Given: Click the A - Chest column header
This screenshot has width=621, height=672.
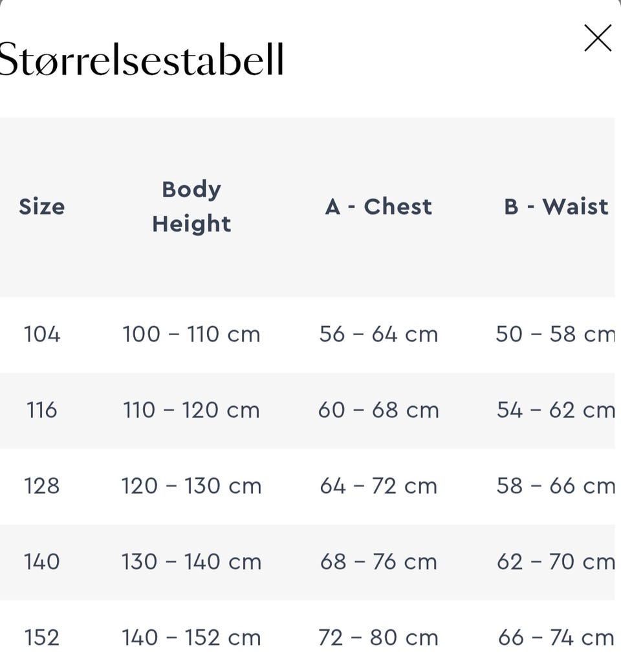Looking at the screenshot, I should pos(378,206).
